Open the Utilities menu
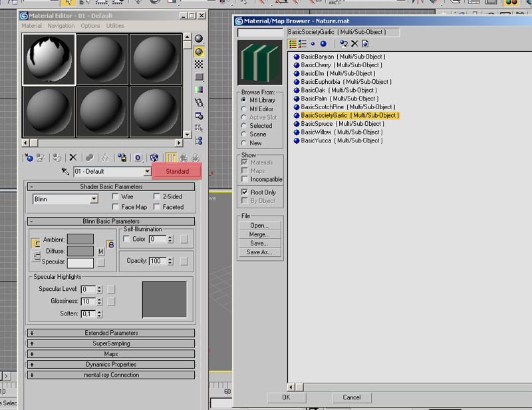This screenshot has height=410, width=532. point(115,26)
